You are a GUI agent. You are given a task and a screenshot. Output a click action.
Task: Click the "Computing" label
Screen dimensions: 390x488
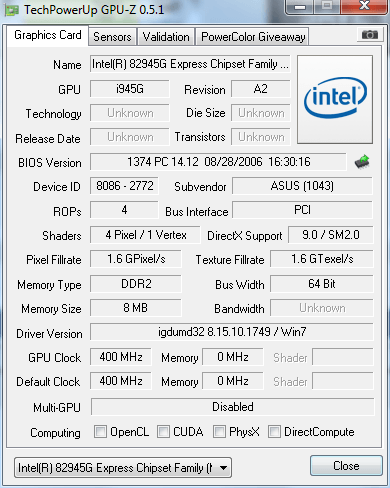tap(55, 433)
